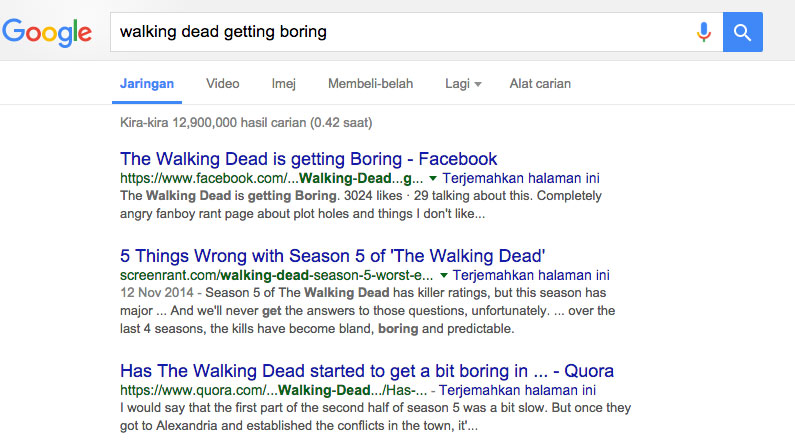795x441 pixels.
Task: Click the screenrant.com green URL text
Action: coord(276,275)
